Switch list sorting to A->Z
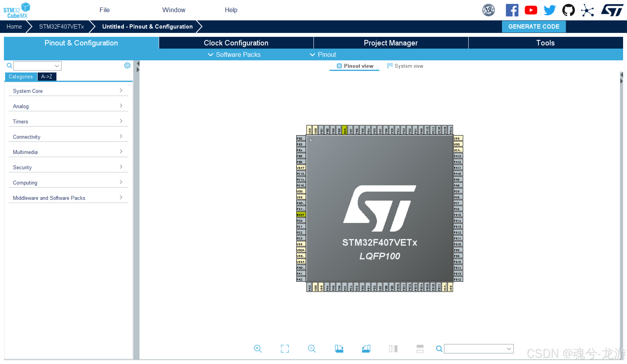Image resolution: width=627 pixels, height=364 pixels. tap(46, 77)
